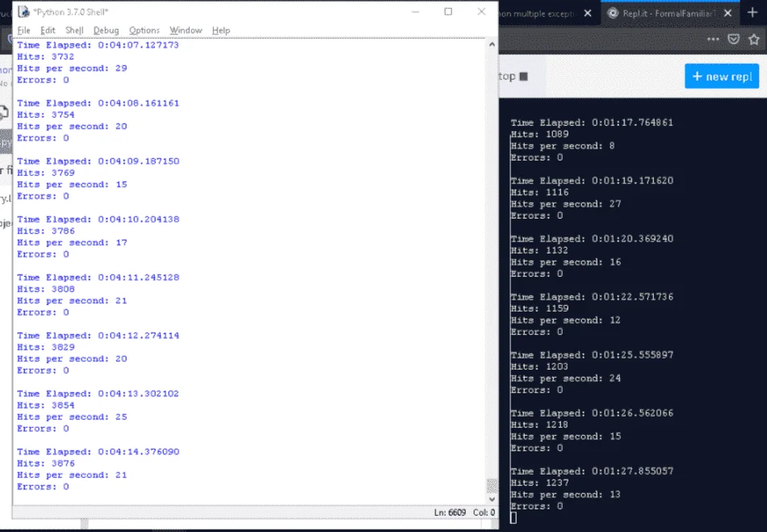Click the Pocket save icon in browser

[733, 39]
